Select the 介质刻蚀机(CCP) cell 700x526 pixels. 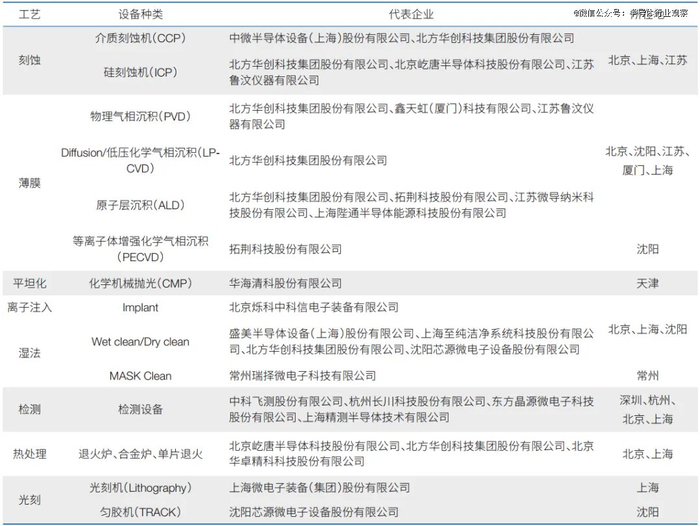(x=140, y=38)
